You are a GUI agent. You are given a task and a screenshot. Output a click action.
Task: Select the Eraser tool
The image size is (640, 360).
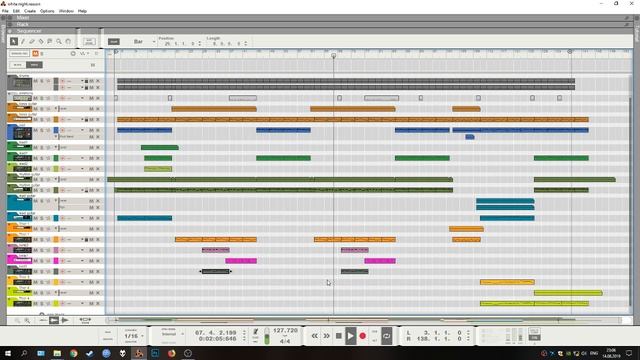coord(32,42)
